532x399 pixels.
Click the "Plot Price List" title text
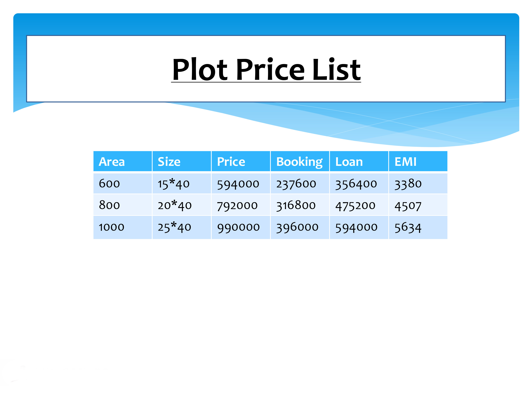266,70
